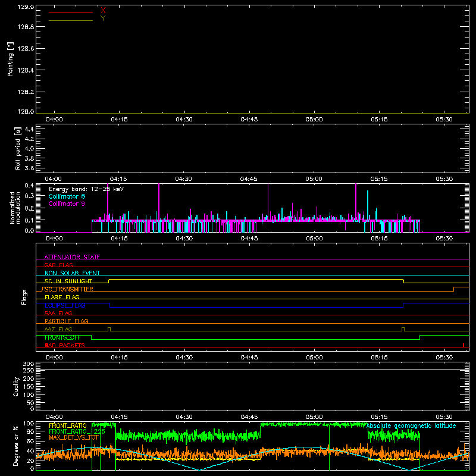The width and height of the screenshot is (476, 476).
Task: Click the 128.6 tick label on Pointing axis
Action: tap(26, 49)
